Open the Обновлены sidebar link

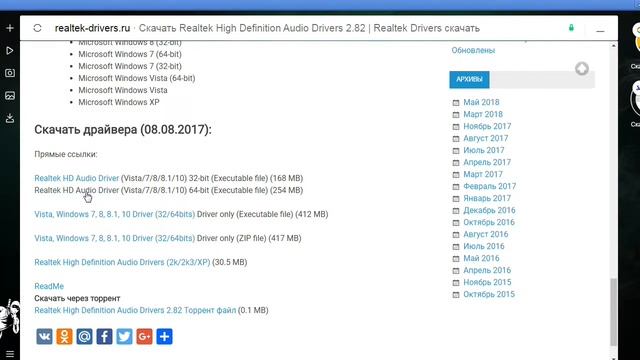[x=473, y=50]
